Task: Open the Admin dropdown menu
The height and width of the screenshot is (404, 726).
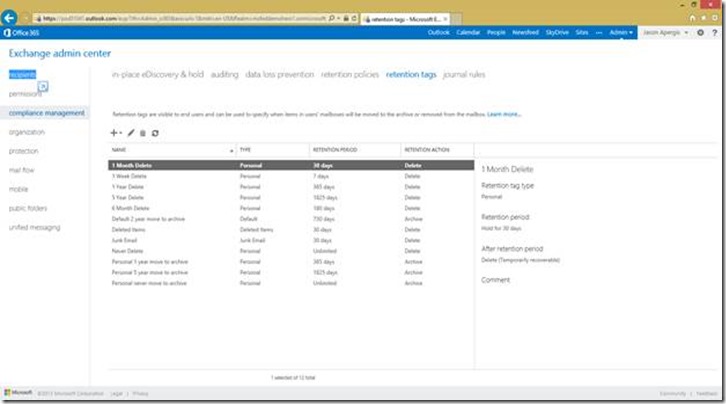Action: click(621, 32)
